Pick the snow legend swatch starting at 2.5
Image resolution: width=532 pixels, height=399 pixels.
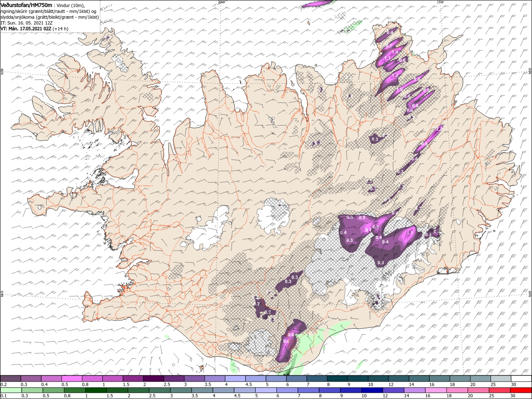click(x=174, y=379)
